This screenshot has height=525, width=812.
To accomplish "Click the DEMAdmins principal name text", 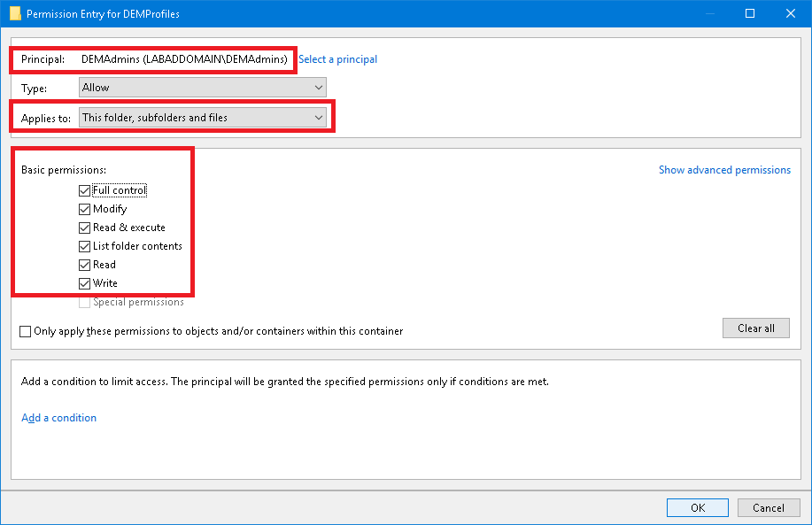I will click(x=184, y=59).
